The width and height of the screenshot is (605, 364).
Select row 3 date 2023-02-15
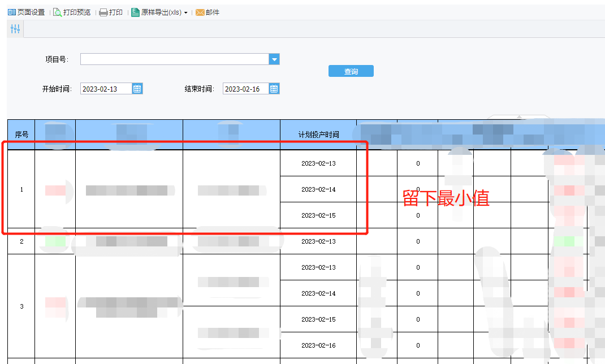[x=318, y=319]
